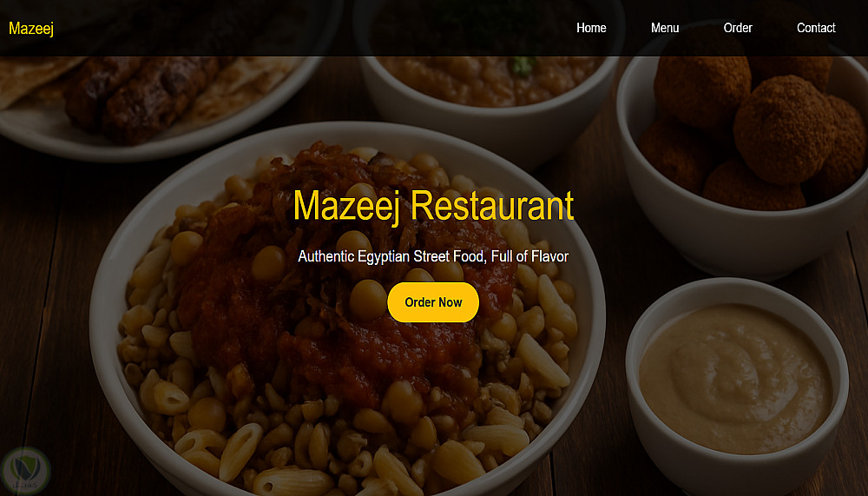868x496 pixels.
Task: Click the green shield watermark icon
Action: pos(25,471)
